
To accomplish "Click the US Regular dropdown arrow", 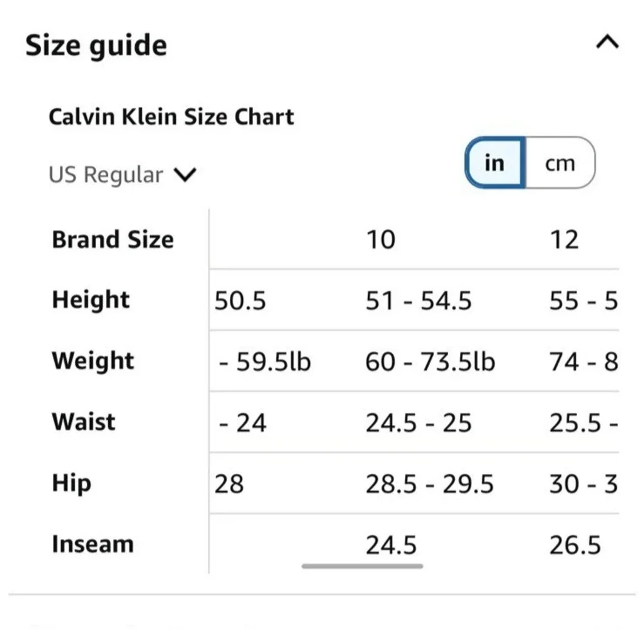I will [185, 175].
